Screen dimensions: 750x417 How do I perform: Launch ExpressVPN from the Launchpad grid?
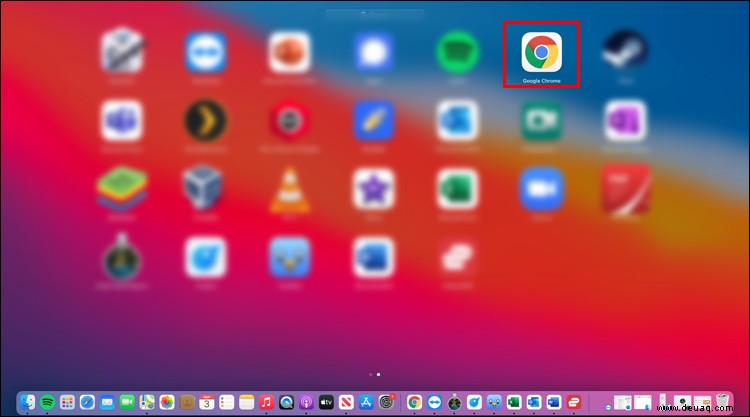point(457,257)
